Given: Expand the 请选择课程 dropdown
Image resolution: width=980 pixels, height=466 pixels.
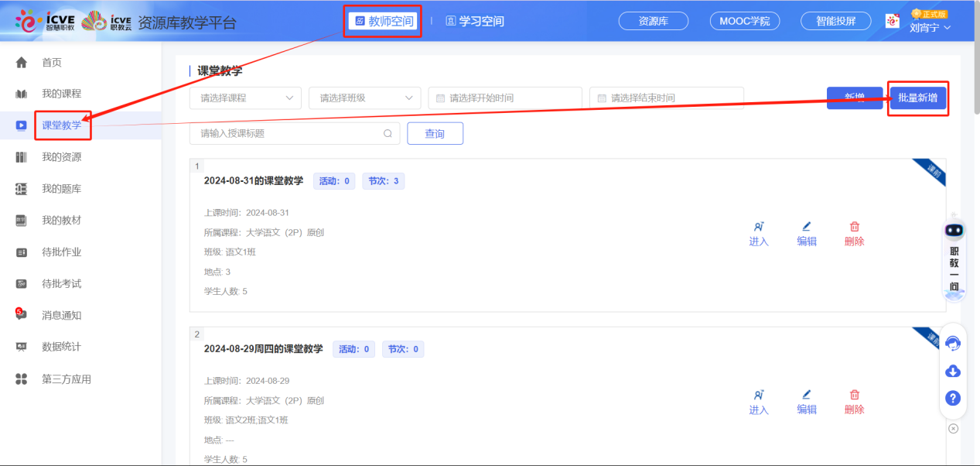Looking at the screenshot, I should coord(244,98).
